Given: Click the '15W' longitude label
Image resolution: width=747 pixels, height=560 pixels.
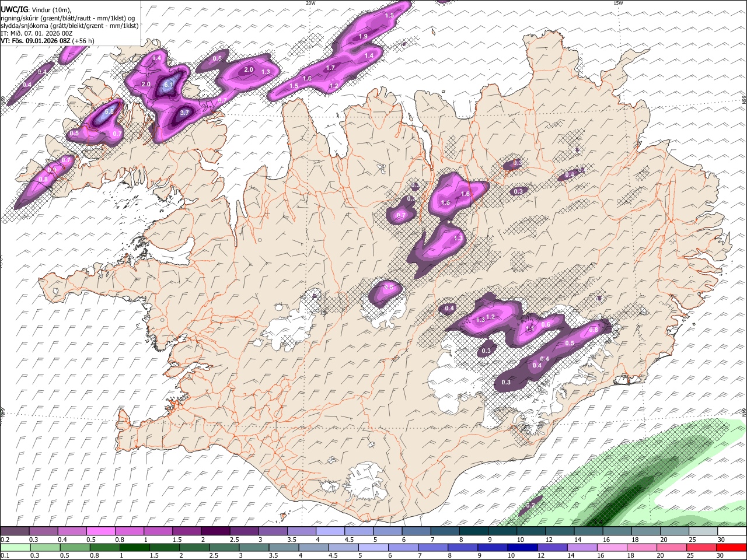Looking at the screenshot, I should [618, 3].
